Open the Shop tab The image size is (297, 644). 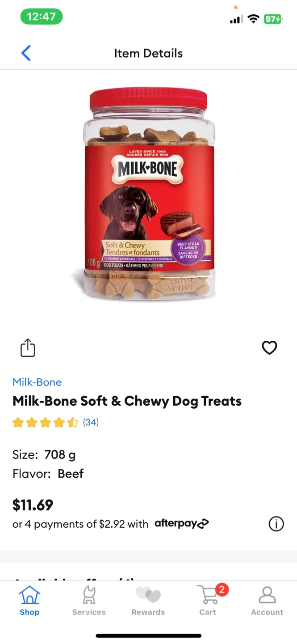pos(29,601)
